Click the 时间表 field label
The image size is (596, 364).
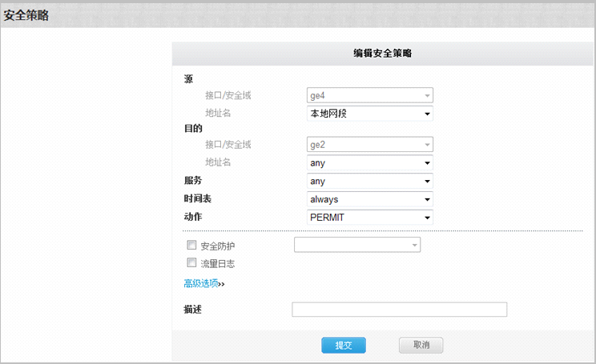[197, 199]
